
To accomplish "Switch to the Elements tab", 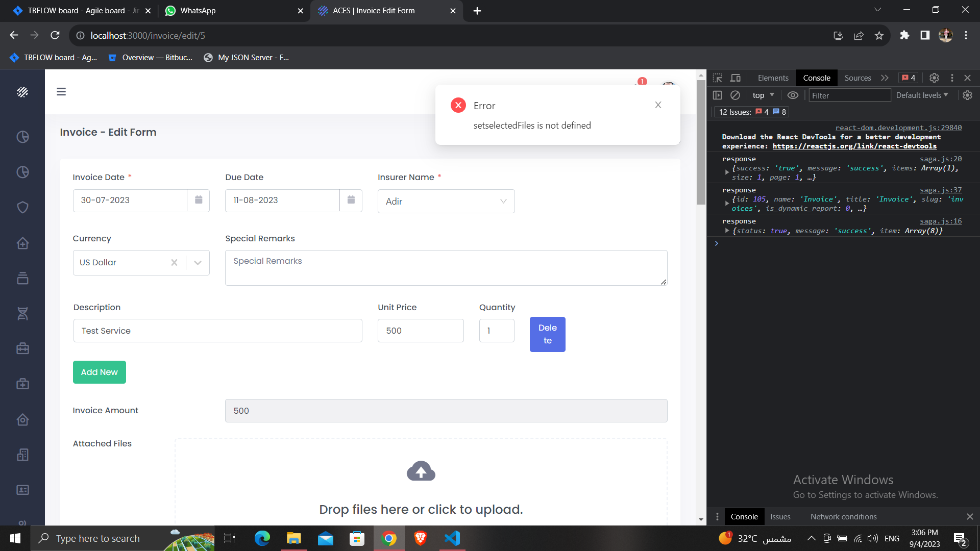I will coord(773,78).
